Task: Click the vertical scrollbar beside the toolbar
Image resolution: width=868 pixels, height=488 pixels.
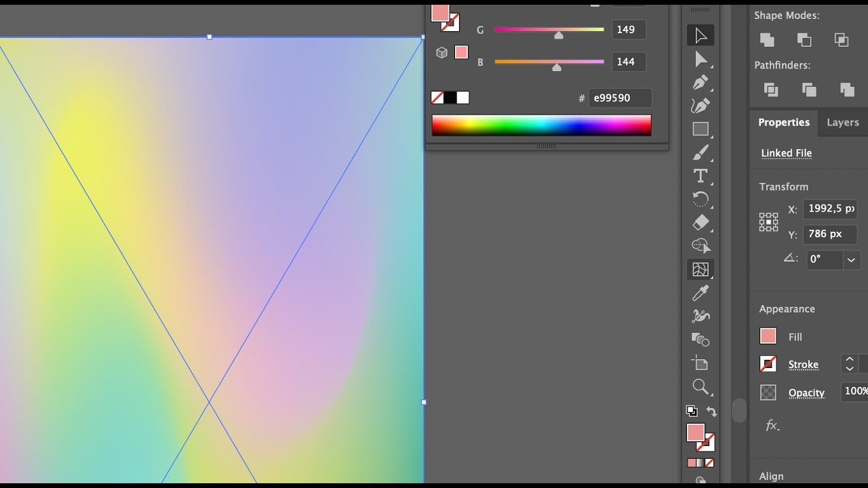Action: click(739, 410)
